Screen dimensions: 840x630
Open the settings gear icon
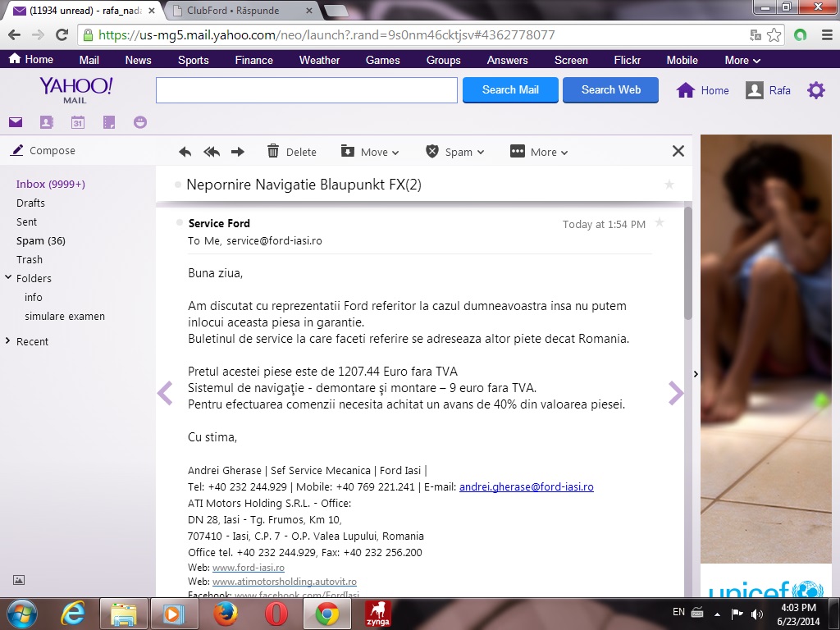815,90
